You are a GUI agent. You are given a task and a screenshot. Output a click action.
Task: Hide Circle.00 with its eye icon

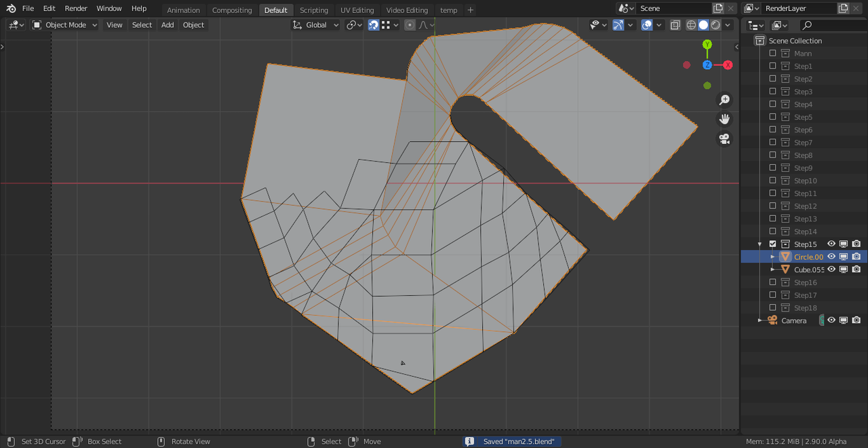(831, 257)
